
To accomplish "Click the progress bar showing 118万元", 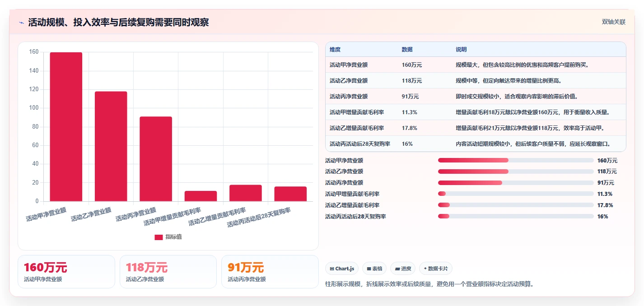I will pyautogui.click(x=516, y=172).
